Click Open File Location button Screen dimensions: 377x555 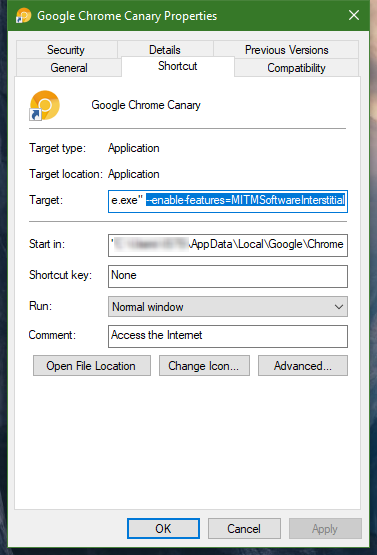[92, 366]
